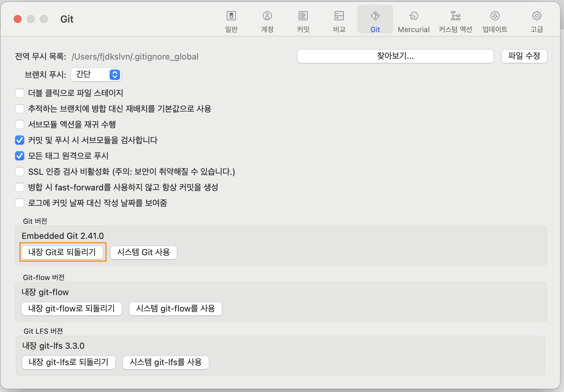Click the global ignore path /Users/fjdkslvn/.gitignore_global
Image resolution: width=564 pixels, height=392 pixels.
(x=135, y=57)
